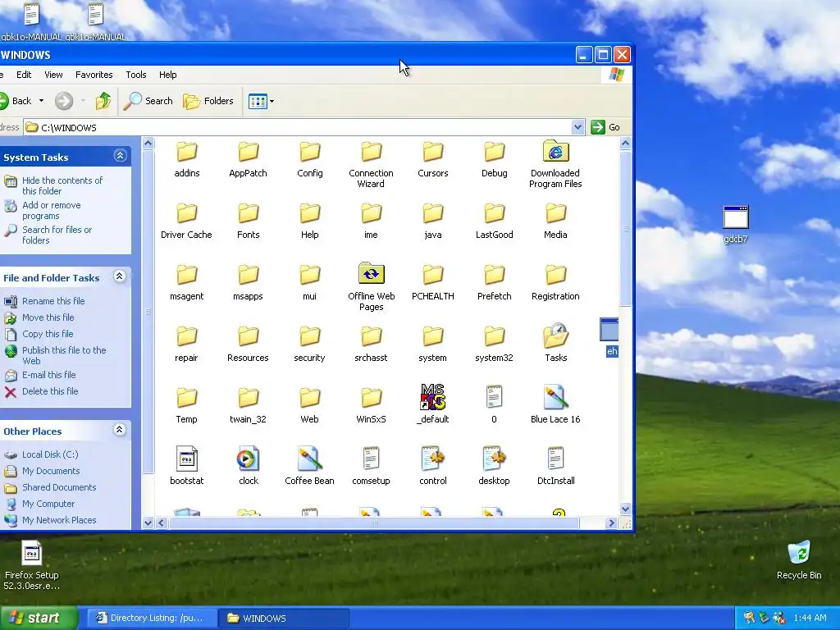Toggle the Folders pane button
This screenshot has width=840, height=630.
(208, 101)
